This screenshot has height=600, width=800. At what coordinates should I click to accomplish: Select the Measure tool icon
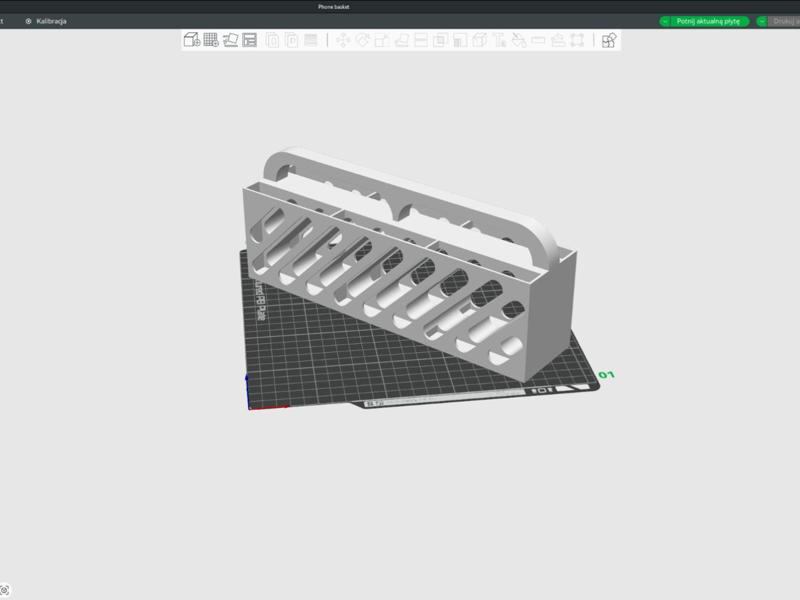tap(538, 40)
